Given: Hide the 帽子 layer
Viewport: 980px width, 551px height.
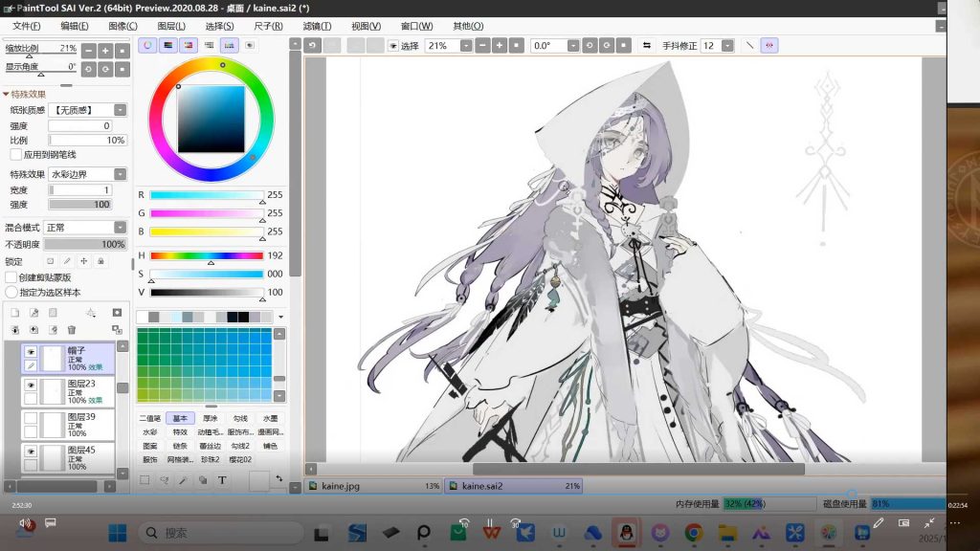Looking at the screenshot, I should click(x=30, y=352).
